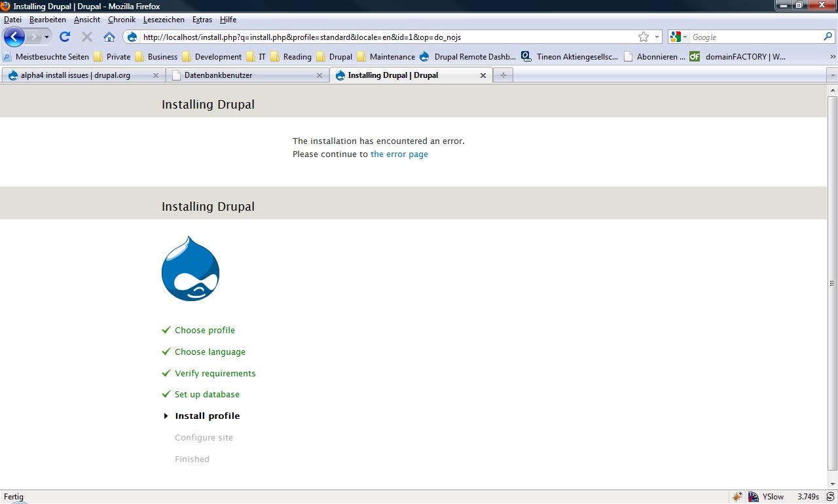Reload the page with the refresh icon

click(x=65, y=37)
